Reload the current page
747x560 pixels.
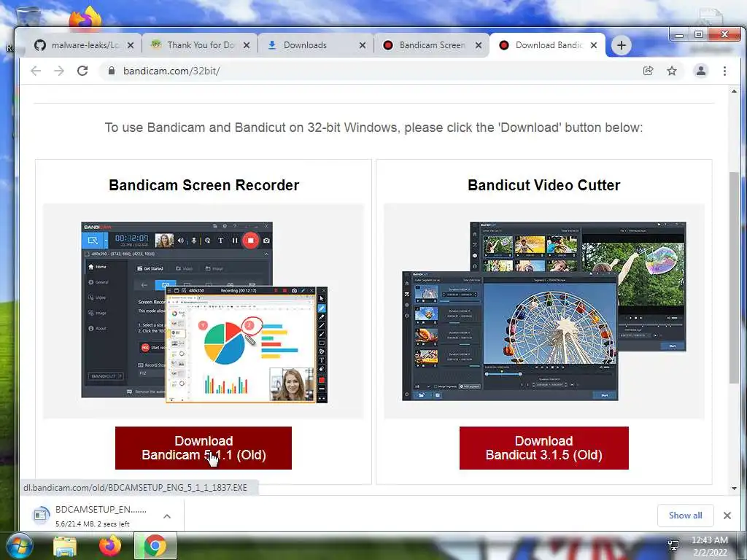(x=82, y=71)
